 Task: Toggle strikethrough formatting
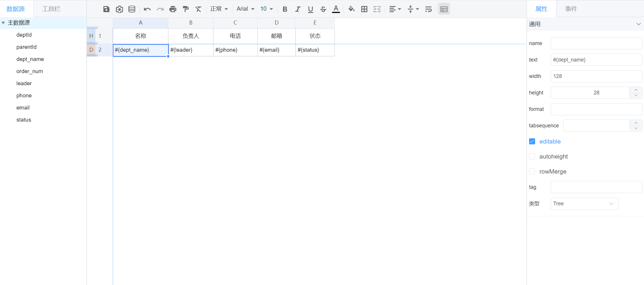(323, 9)
